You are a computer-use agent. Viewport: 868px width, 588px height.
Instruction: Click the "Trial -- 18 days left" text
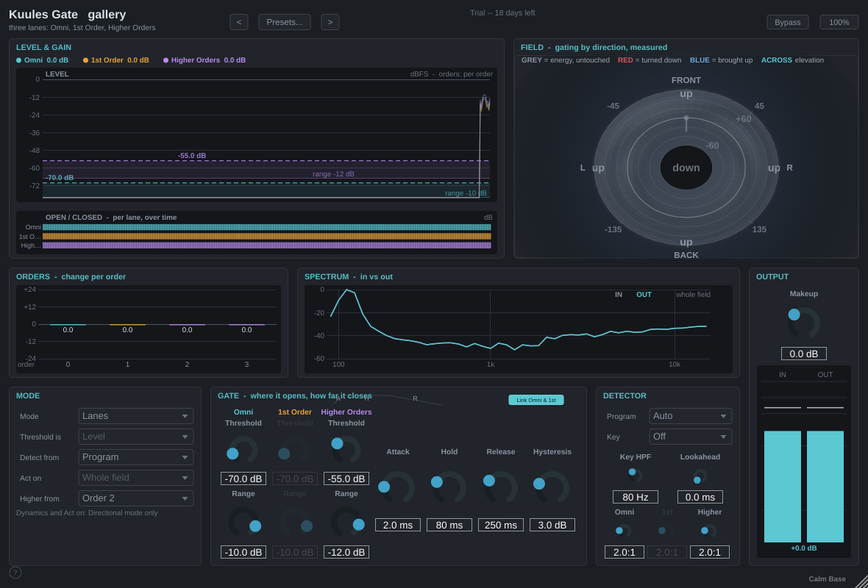502,12
